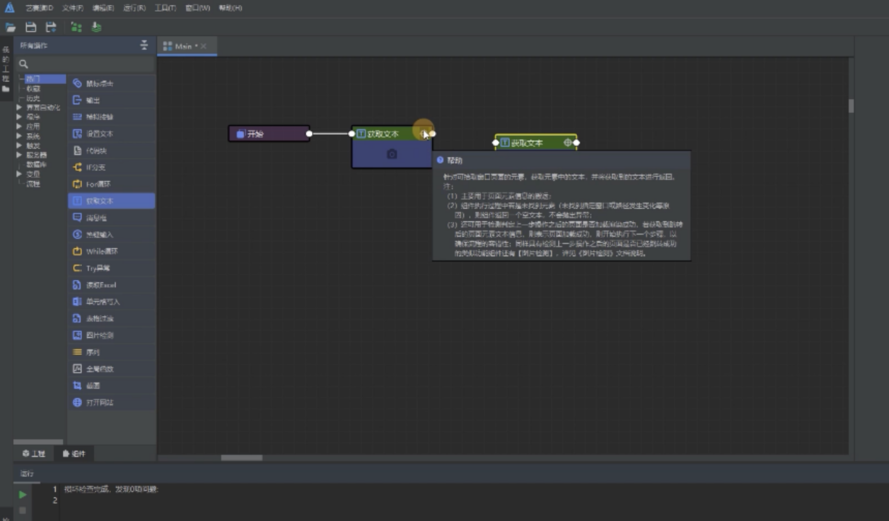The width and height of the screenshot is (889, 521).
Task: Expand the fifth arrow tree category below 系统
Action: (19, 145)
